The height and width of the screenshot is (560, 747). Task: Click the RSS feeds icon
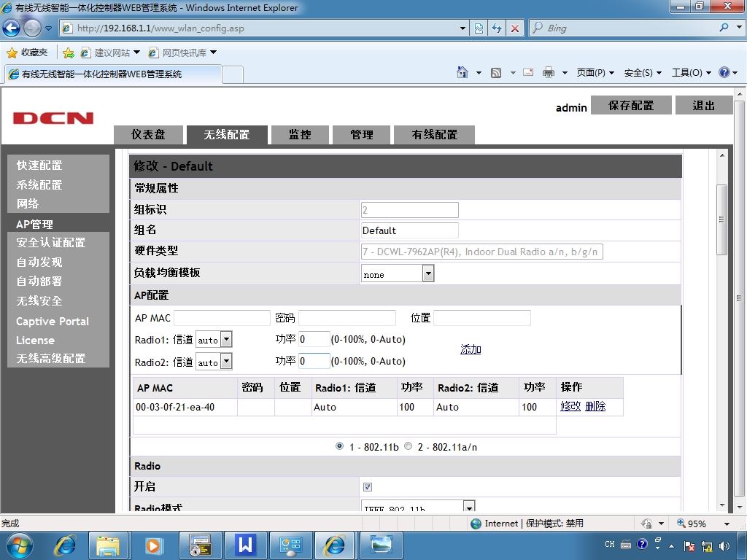[x=496, y=72]
